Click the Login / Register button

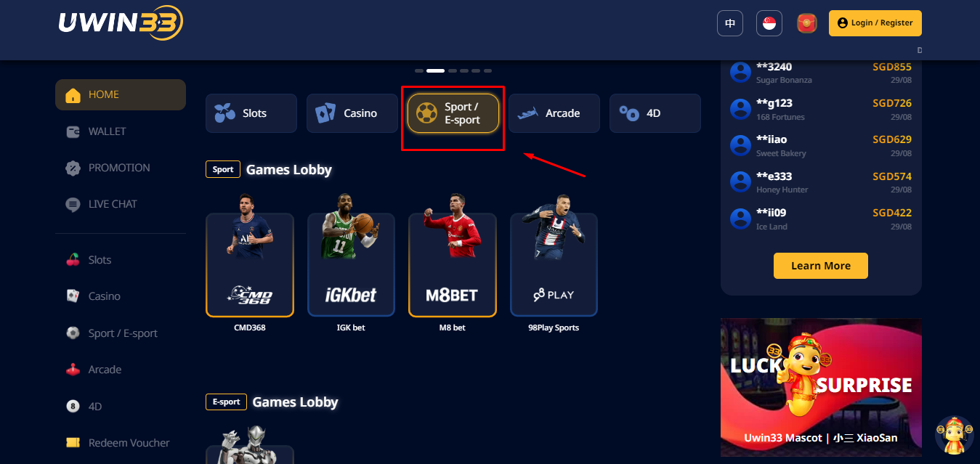pos(875,23)
